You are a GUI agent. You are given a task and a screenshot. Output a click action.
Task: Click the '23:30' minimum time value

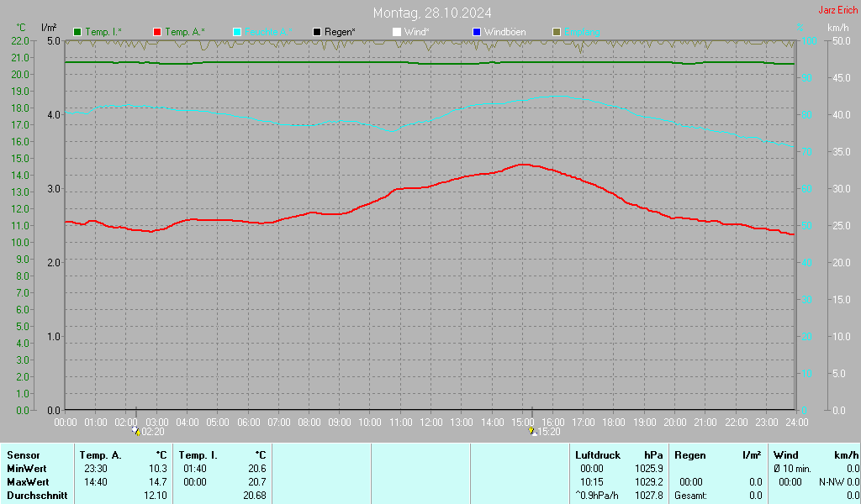click(96, 469)
